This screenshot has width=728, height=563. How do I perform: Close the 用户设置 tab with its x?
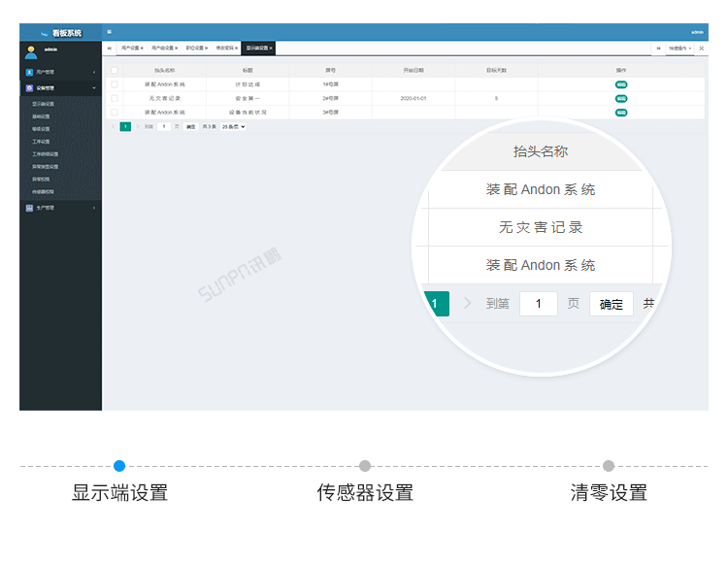tap(142, 49)
